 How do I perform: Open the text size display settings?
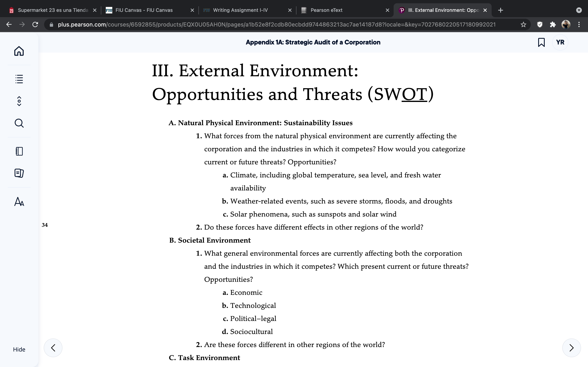(x=19, y=201)
